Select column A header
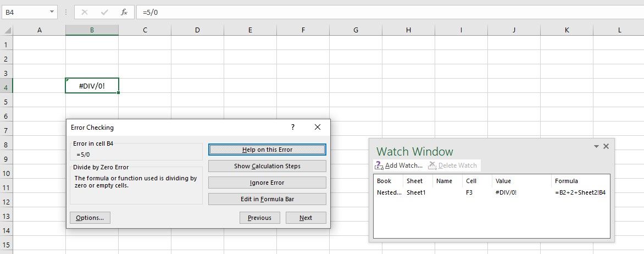This screenshot has height=254, width=644. (x=40, y=30)
